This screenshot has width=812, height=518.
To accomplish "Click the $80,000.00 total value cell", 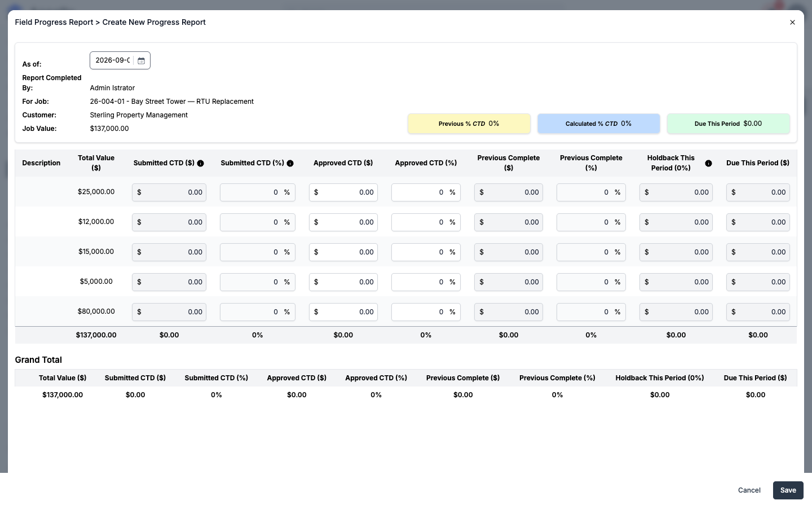I will pos(96,311).
